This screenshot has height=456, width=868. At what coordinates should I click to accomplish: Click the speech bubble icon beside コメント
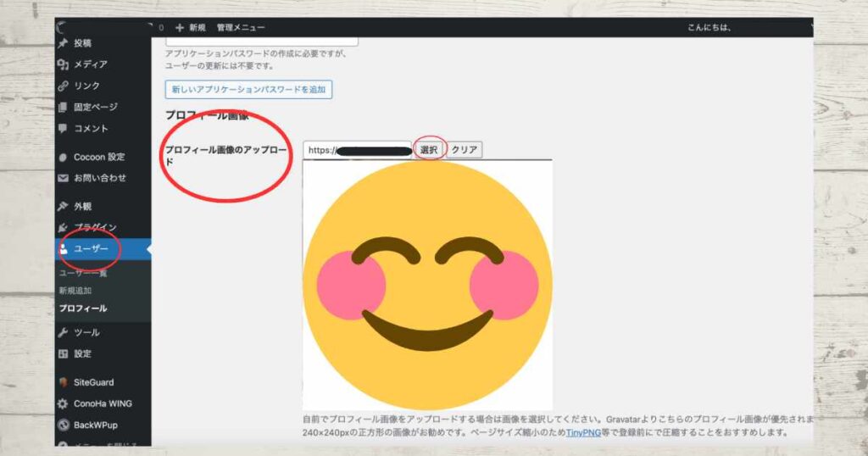63,128
